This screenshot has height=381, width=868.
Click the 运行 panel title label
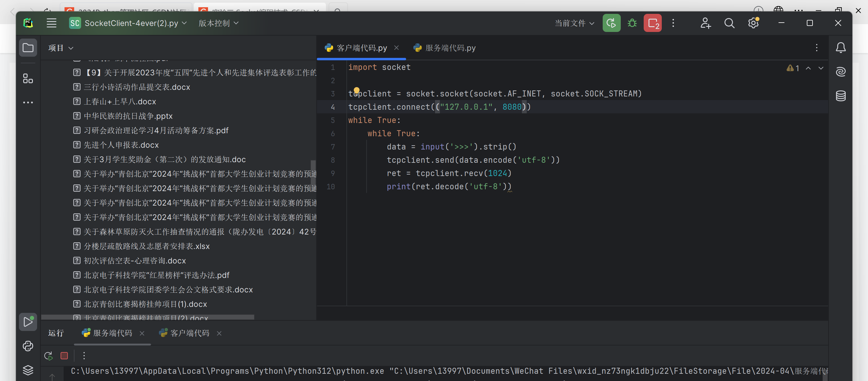[x=56, y=333]
